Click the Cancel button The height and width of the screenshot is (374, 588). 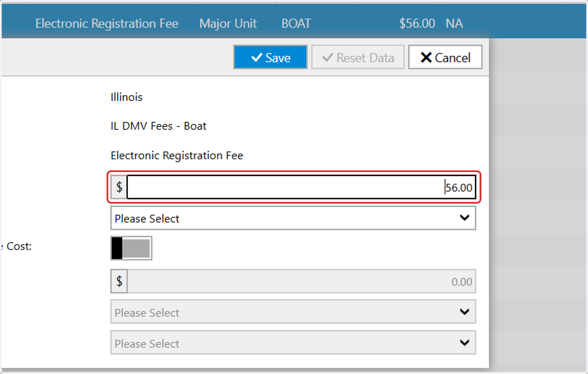pos(445,57)
